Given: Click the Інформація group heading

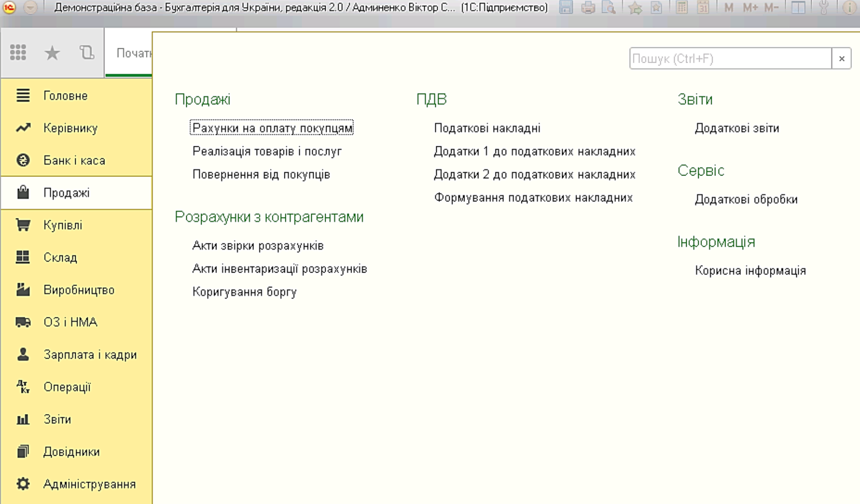Looking at the screenshot, I should coord(716,242).
